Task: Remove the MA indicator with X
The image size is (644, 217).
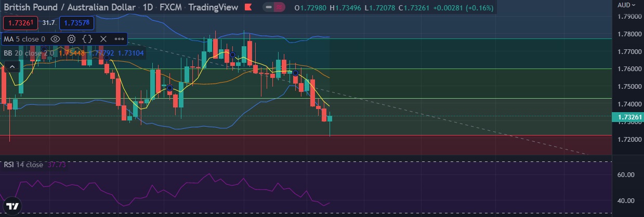Action: point(103,39)
